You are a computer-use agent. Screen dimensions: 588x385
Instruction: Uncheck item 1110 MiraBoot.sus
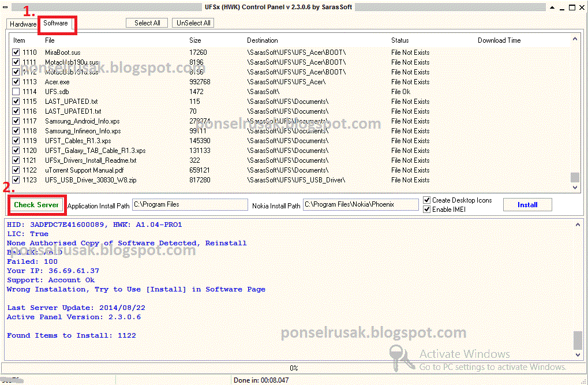[16, 52]
